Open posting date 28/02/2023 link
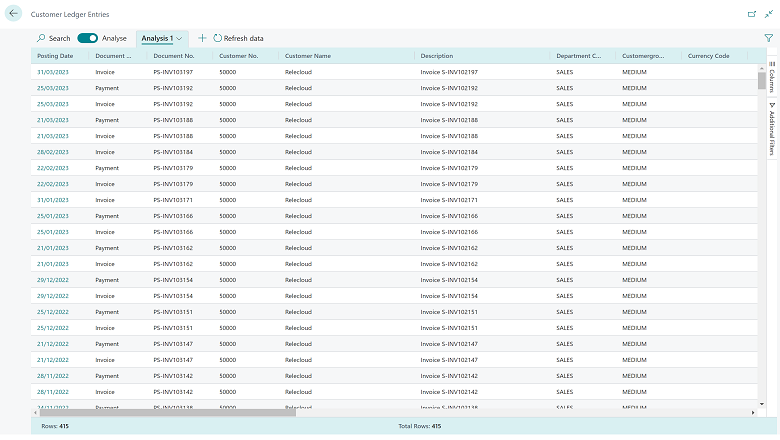 click(x=53, y=152)
